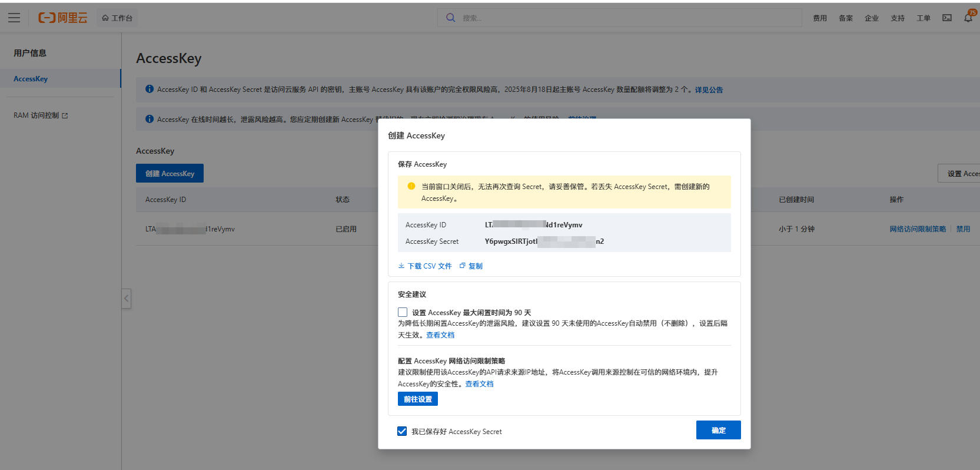Viewport: 980px width, 470px height.
Task: Open the hamburger navigation menu
Action: pos(14,18)
